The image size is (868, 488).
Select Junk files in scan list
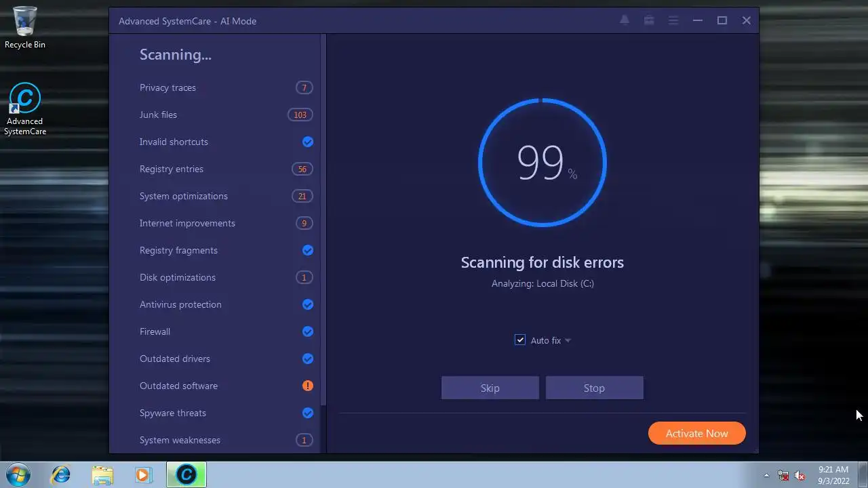pos(158,115)
